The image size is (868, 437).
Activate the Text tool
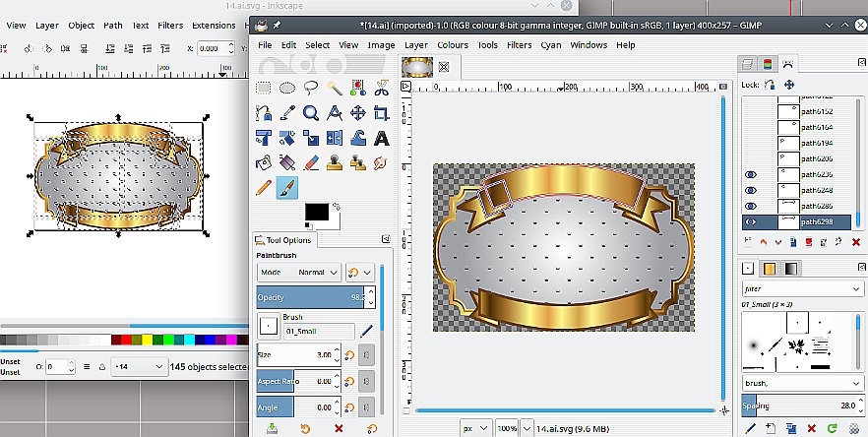tap(381, 139)
